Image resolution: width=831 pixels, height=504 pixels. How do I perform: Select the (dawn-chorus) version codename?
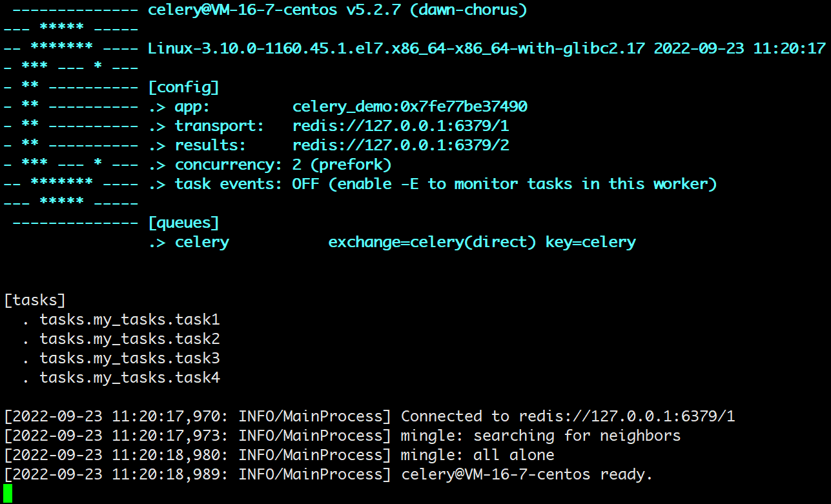[x=469, y=10]
